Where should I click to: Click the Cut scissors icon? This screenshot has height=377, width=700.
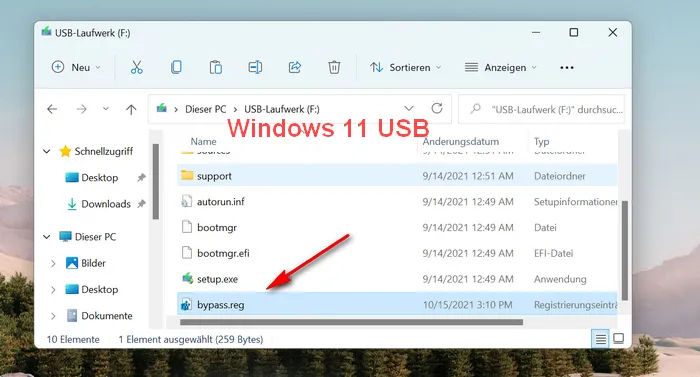click(x=137, y=67)
